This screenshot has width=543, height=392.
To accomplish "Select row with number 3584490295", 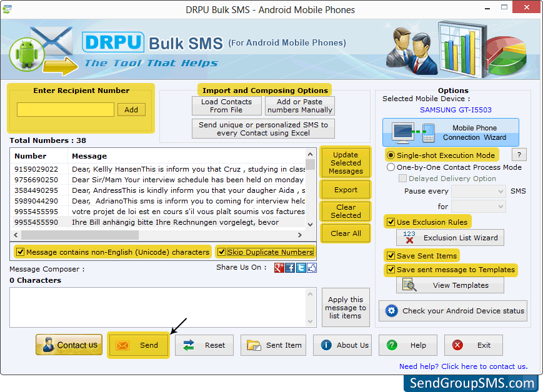I will coord(158,190).
